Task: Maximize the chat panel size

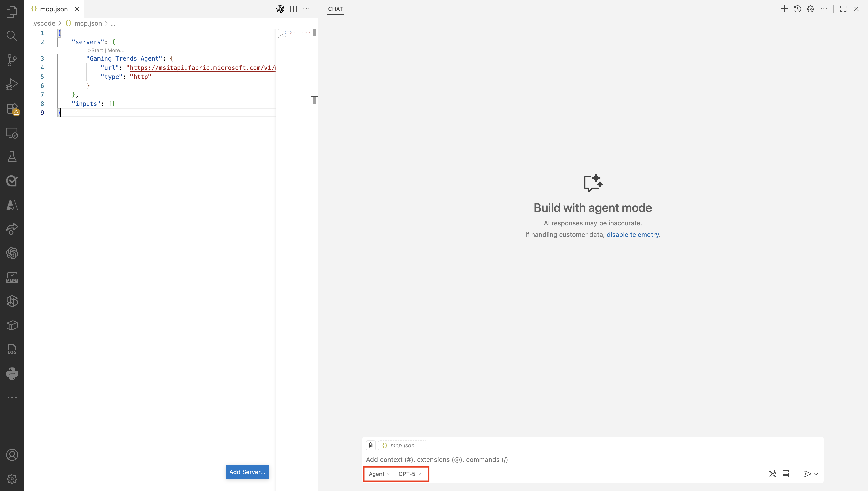Action: point(843,9)
